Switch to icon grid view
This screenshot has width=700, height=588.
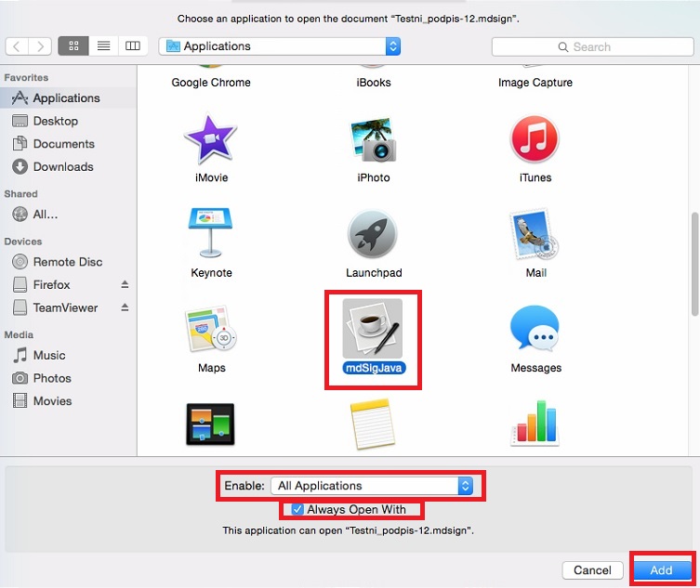(x=74, y=46)
